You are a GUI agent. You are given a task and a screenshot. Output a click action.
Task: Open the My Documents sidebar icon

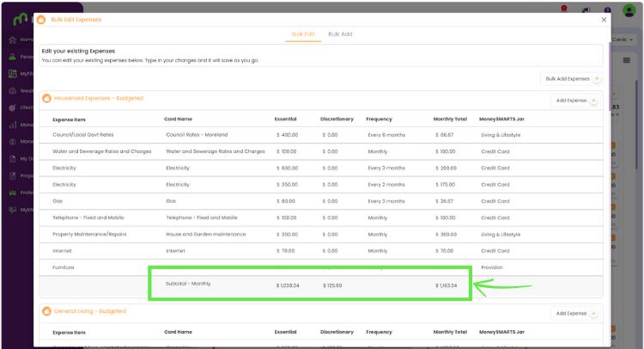click(13, 159)
